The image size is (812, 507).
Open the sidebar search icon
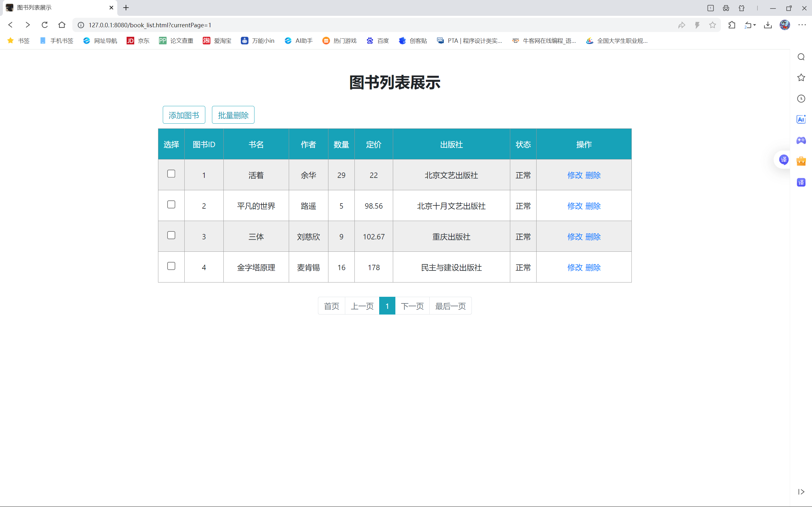coord(801,57)
